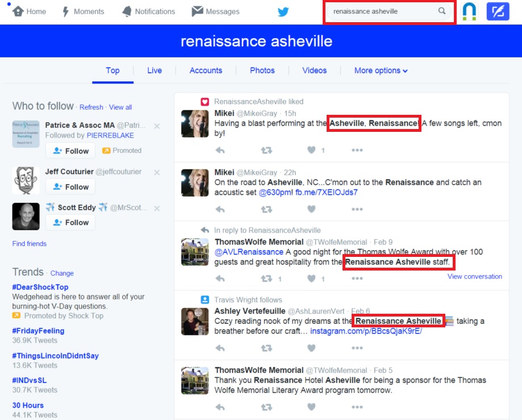
Task: Open the instagram.com/p/BBcsQjaK9rE/ link
Action: click(x=366, y=331)
